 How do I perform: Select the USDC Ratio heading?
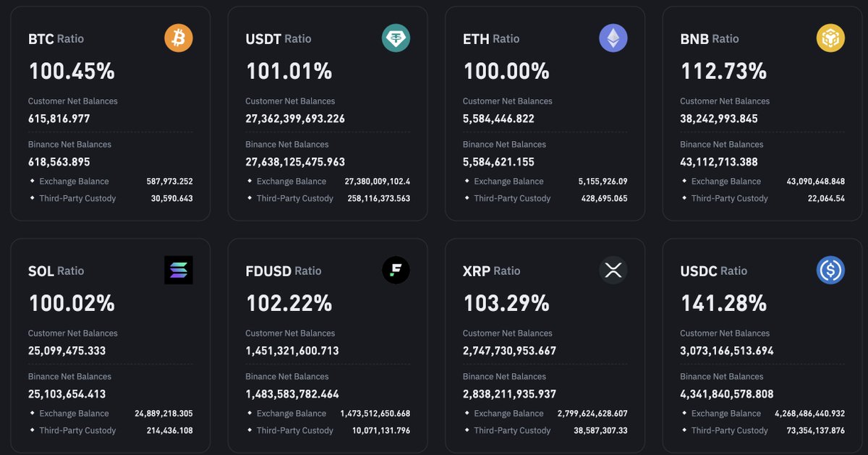click(x=714, y=271)
